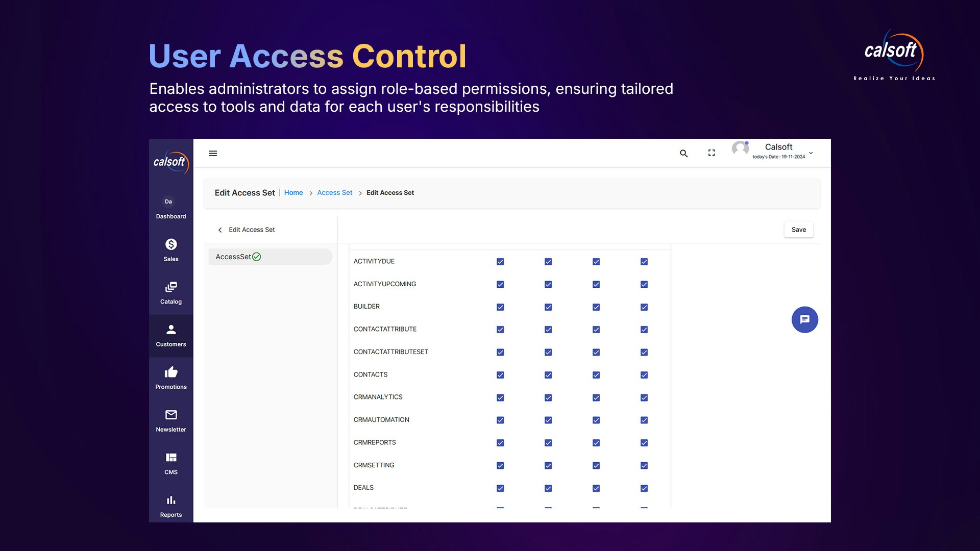
Task: Open Dashboard in the sidebar
Action: (171, 208)
